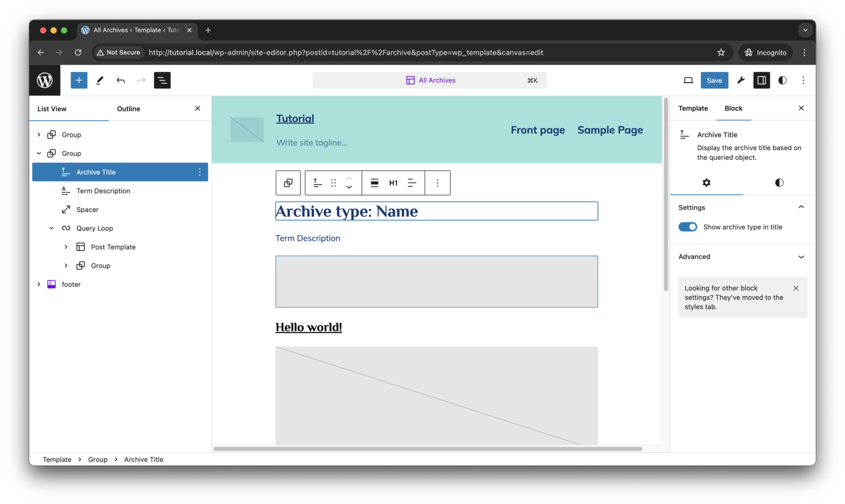Open the Archive Title block options menu
Image resolution: width=845 pixels, height=504 pixels.
(x=199, y=171)
